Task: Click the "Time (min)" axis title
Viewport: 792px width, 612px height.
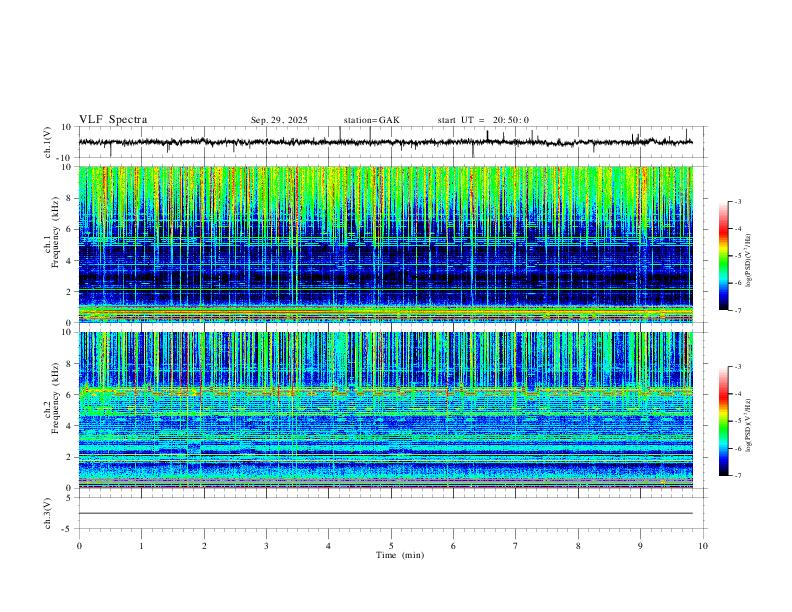Action: tap(400, 555)
